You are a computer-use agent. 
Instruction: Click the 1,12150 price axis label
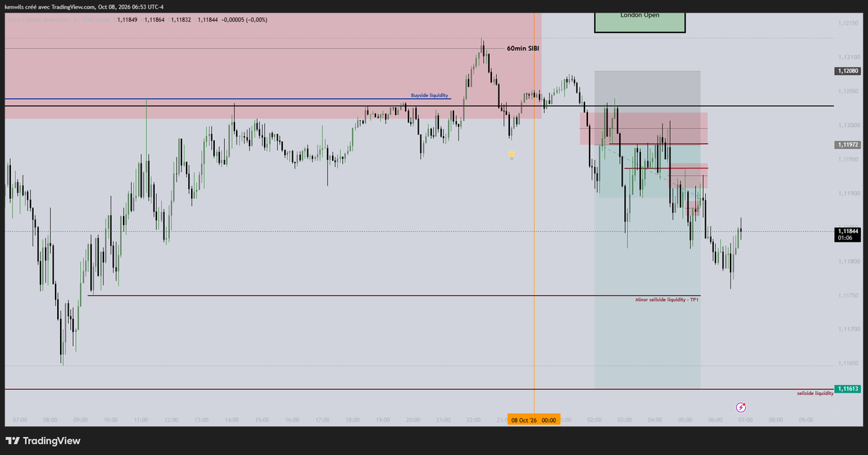tap(848, 23)
